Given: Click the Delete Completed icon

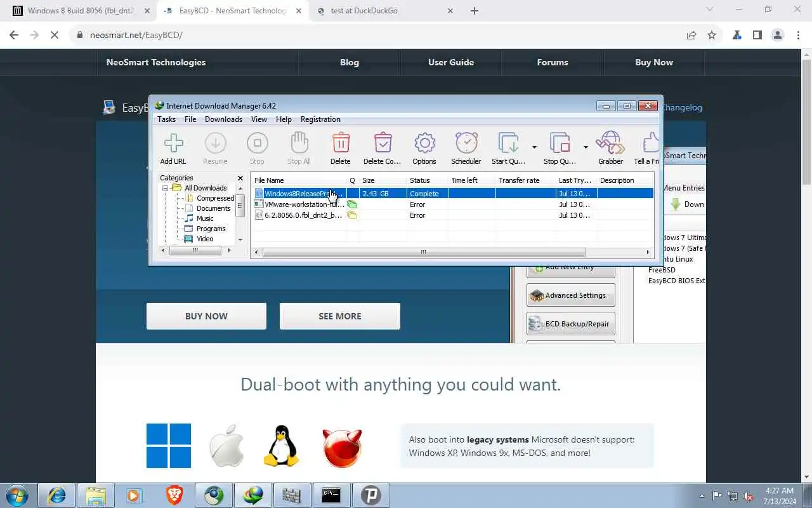Looking at the screenshot, I should coord(383,144).
